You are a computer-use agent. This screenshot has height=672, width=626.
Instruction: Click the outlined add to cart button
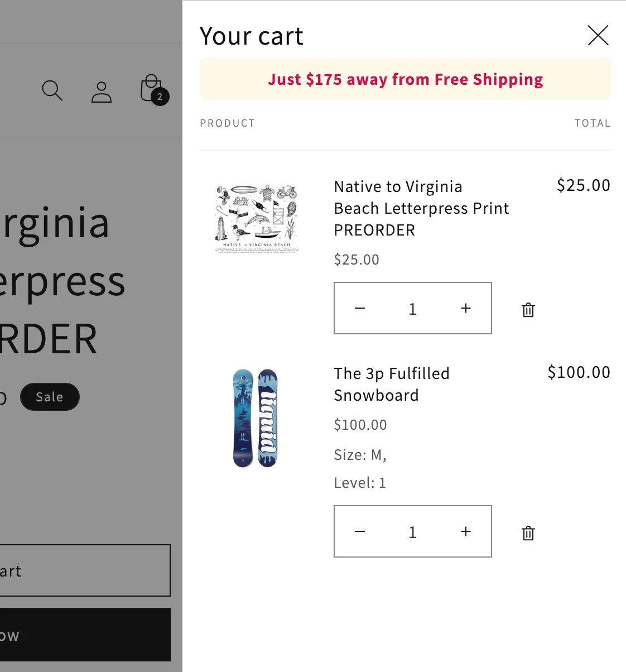click(x=84, y=570)
